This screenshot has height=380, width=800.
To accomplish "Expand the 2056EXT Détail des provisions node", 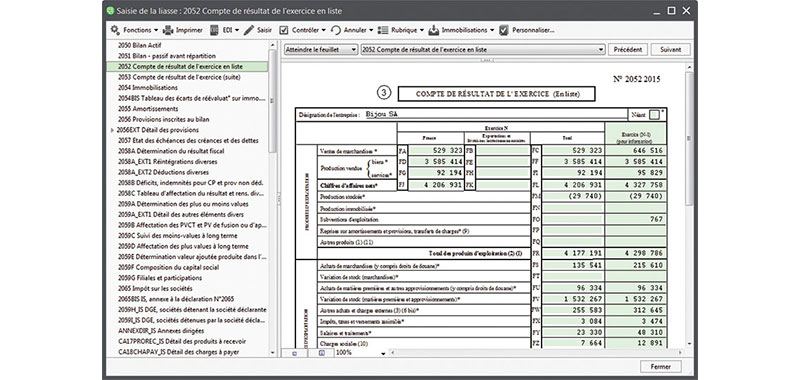I will 112,130.
